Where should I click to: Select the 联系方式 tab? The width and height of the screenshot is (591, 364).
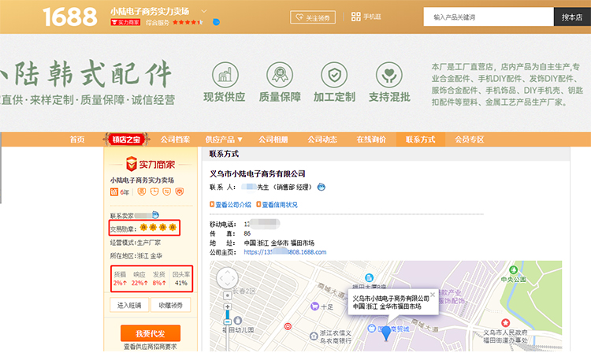point(421,139)
